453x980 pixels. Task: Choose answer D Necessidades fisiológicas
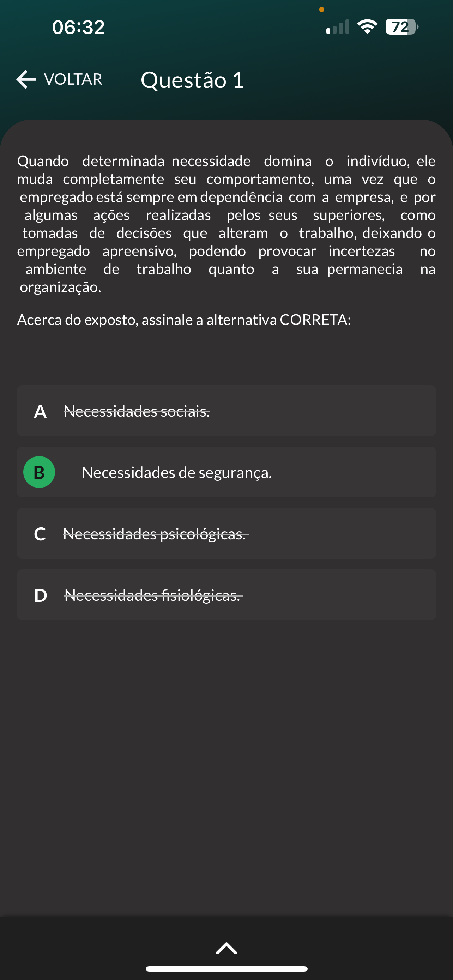pos(152,595)
